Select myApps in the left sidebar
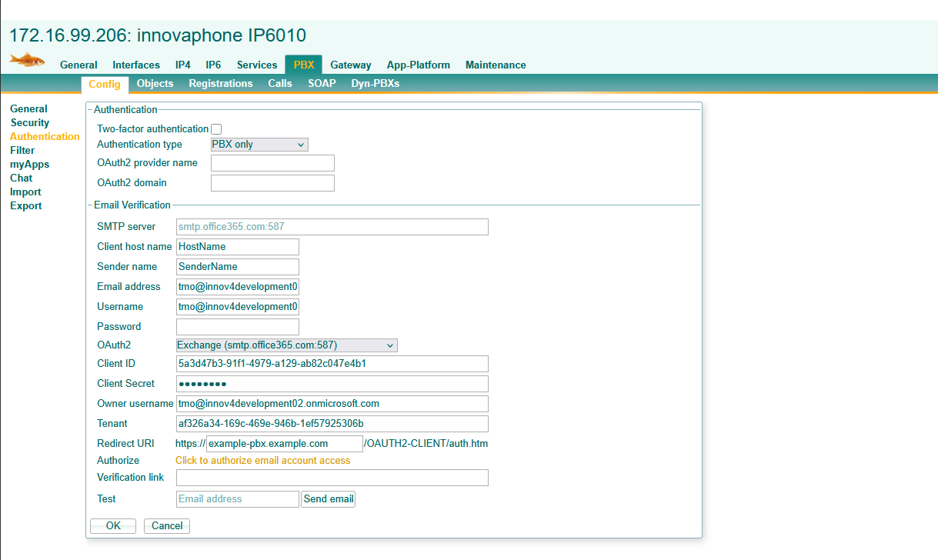Viewport: 938px width, 560px height. tap(29, 165)
